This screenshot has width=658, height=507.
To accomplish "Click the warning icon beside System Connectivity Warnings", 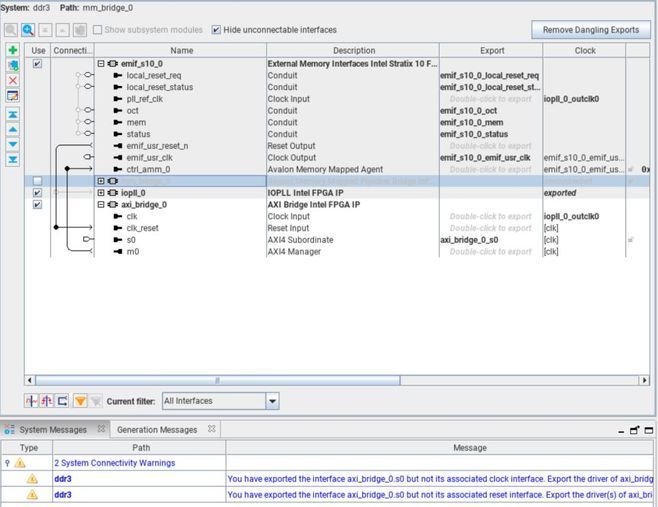I will coord(20,463).
